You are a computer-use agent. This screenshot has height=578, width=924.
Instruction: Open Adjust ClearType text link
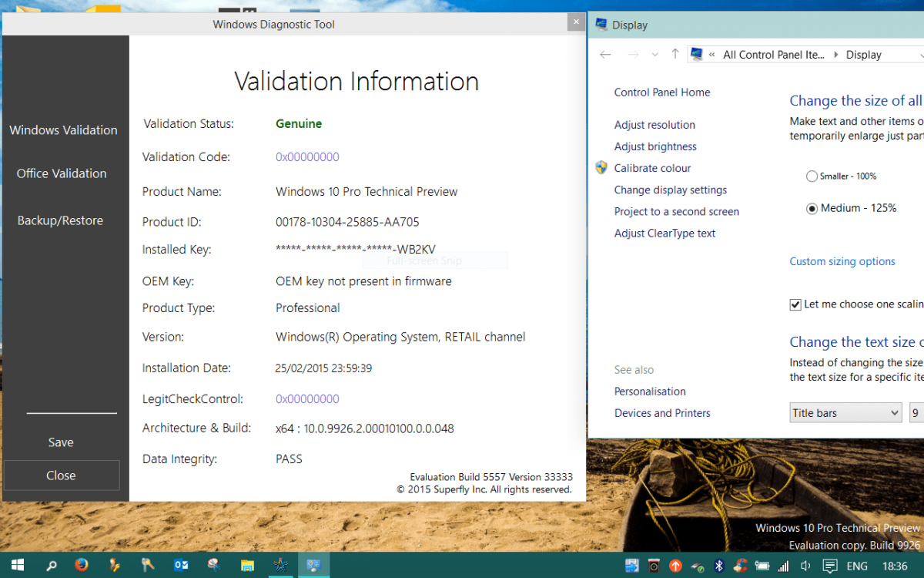665,233
